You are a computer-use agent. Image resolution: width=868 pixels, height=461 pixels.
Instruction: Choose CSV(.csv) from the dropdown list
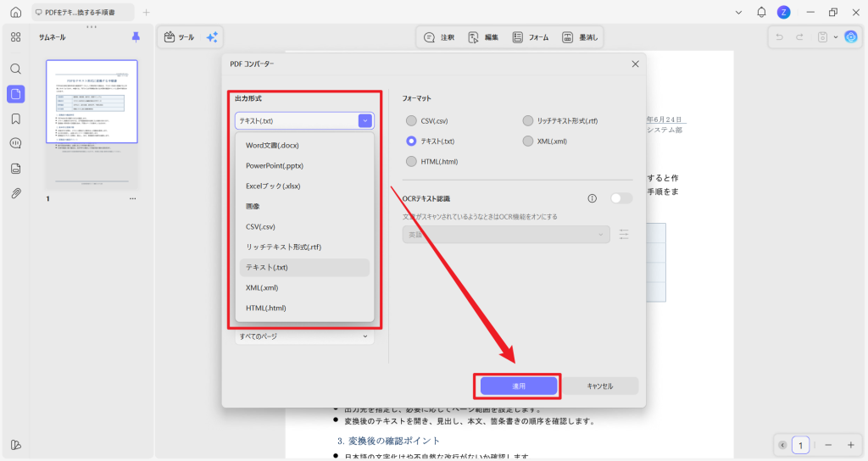click(304, 227)
